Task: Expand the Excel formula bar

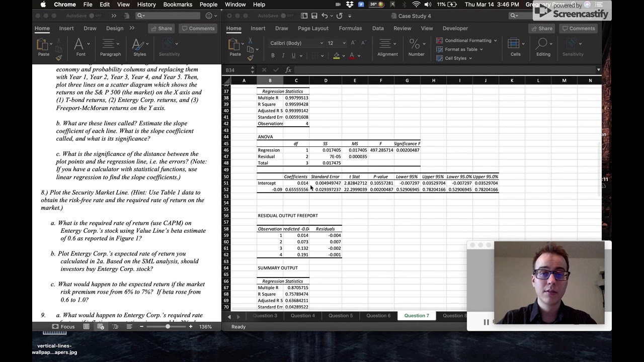Action: tap(598, 70)
